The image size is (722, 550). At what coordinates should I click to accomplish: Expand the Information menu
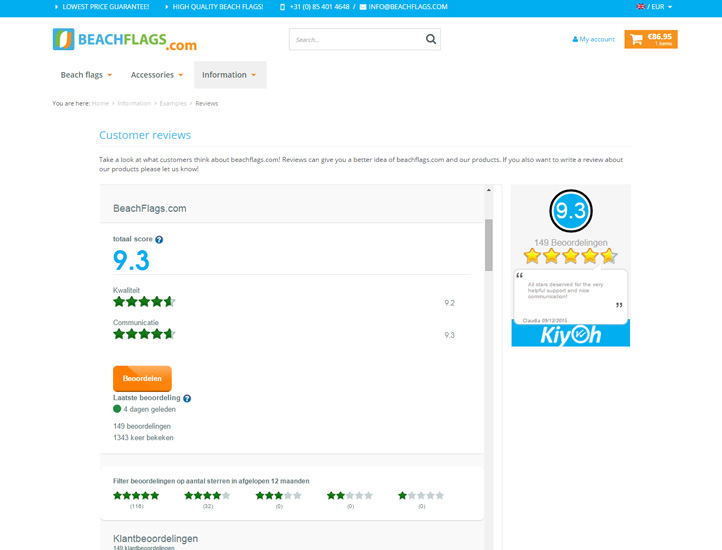coord(230,75)
